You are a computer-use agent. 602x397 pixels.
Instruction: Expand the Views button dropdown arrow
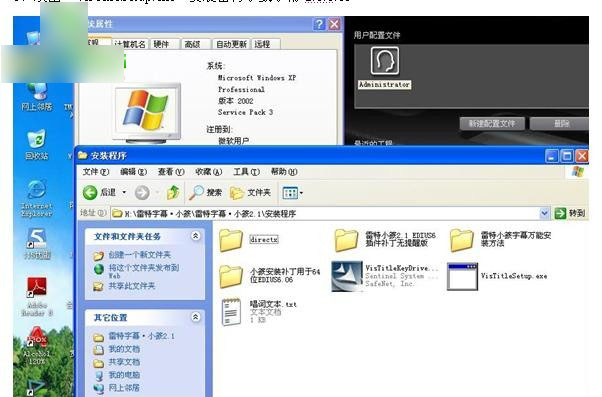point(301,193)
